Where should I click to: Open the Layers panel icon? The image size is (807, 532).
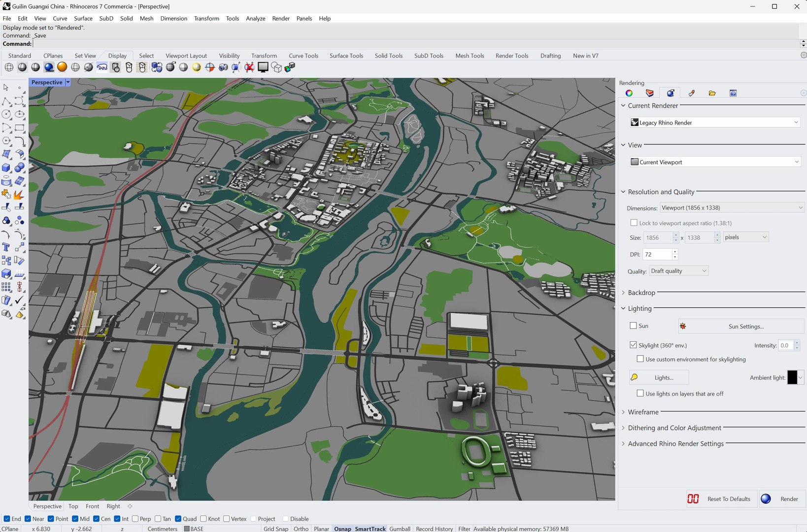[x=650, y=93]
